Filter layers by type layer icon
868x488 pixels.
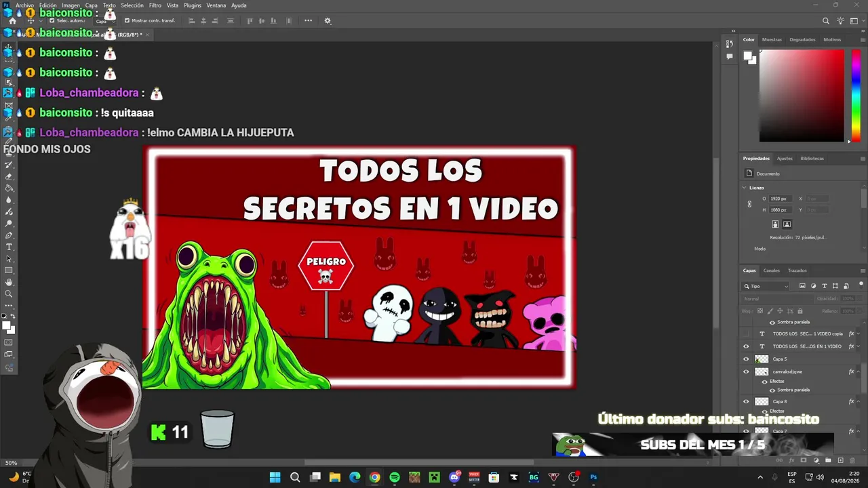pyautogui.click(x=824, y=286)
